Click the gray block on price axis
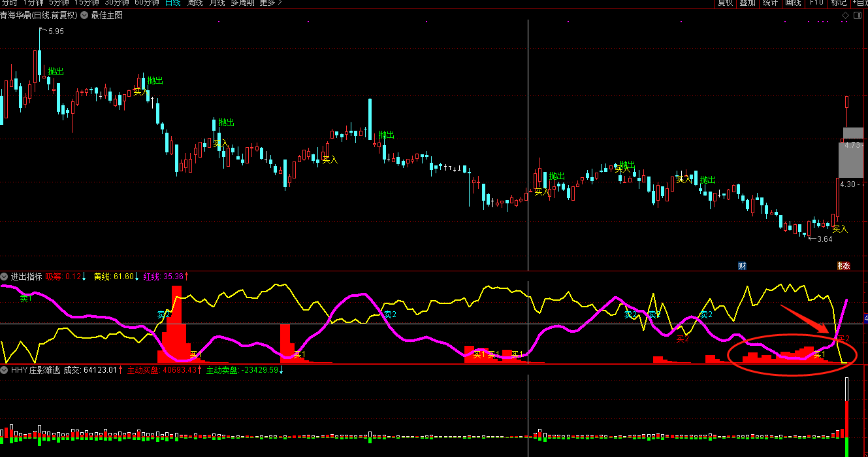 850,160
